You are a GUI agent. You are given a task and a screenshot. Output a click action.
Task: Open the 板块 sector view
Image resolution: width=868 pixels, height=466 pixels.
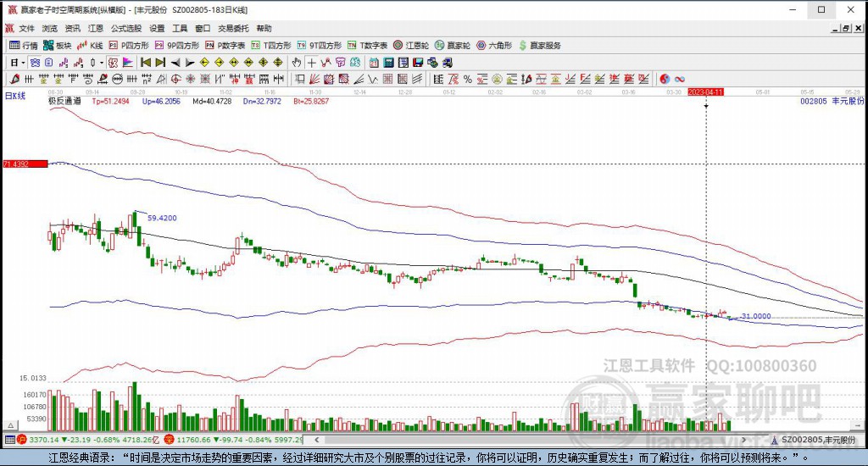coord(58,46)
